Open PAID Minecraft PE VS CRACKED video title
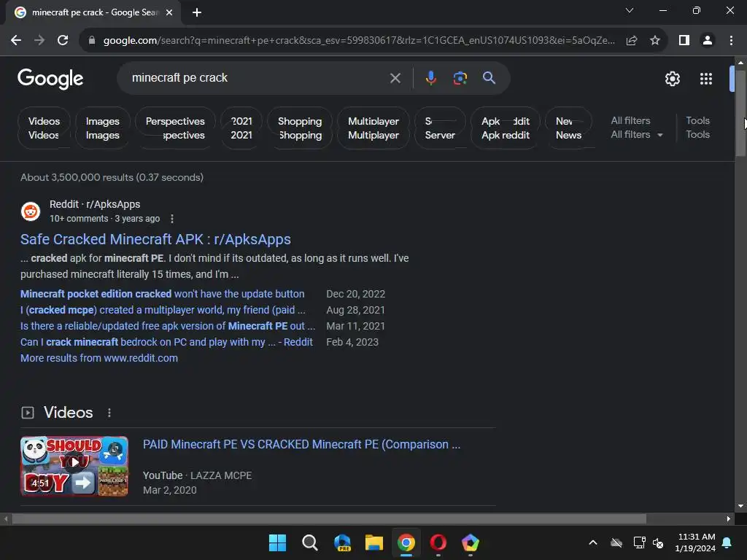Image resolution: width=747 pixels, height=560 pixels. click(301, 444)
